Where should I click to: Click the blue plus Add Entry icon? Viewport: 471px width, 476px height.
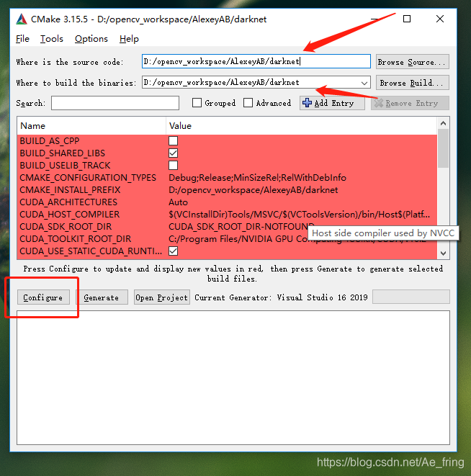tap(307, 103)
